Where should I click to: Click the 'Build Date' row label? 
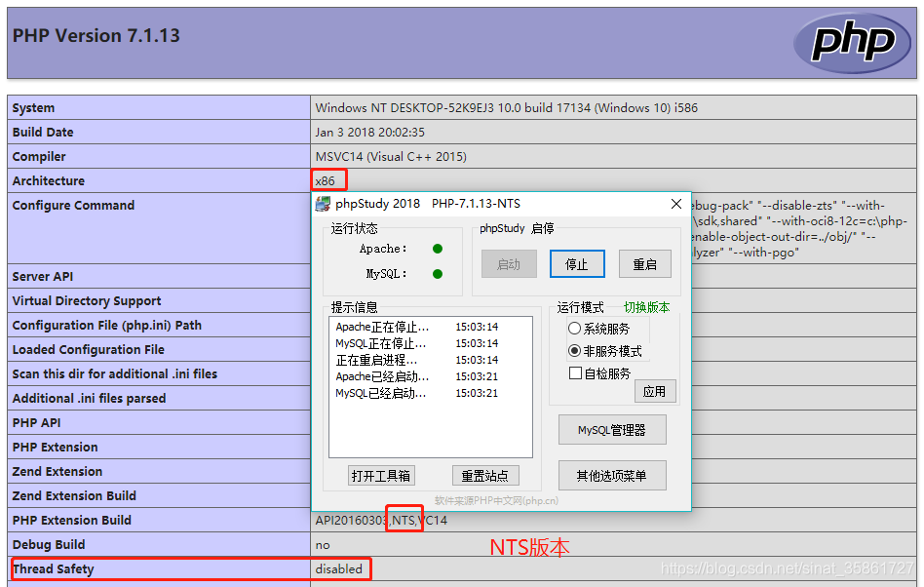pos(43,132)
